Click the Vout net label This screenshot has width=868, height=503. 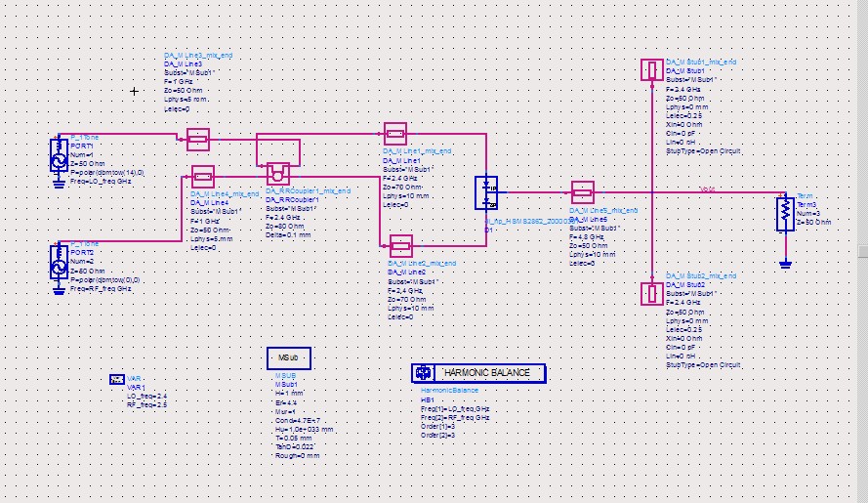[x=707, y=189]
